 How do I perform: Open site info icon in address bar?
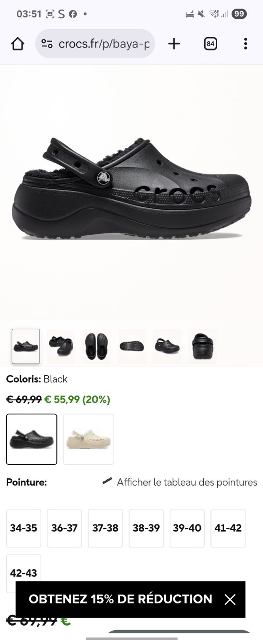pyautogui.click(x=47, y=44)
